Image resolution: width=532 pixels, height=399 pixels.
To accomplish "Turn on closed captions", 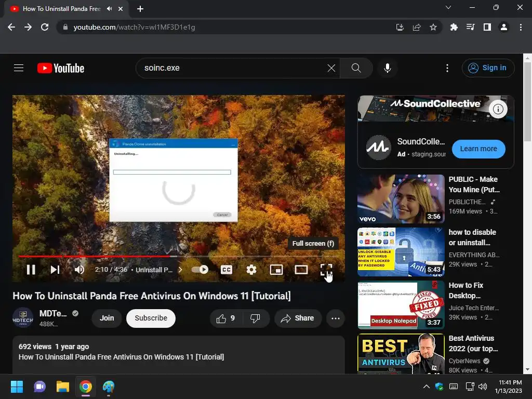I will (x=227, y=270).
